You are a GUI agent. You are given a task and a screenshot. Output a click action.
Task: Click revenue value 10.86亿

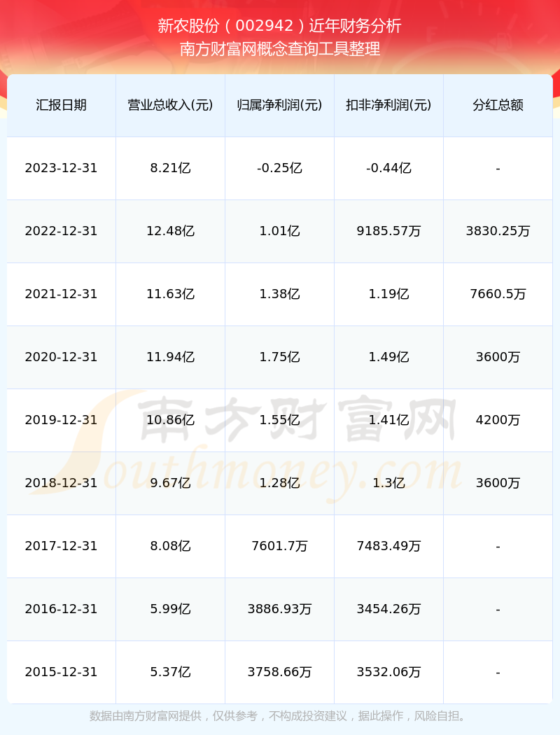click(x=171, y=420)
